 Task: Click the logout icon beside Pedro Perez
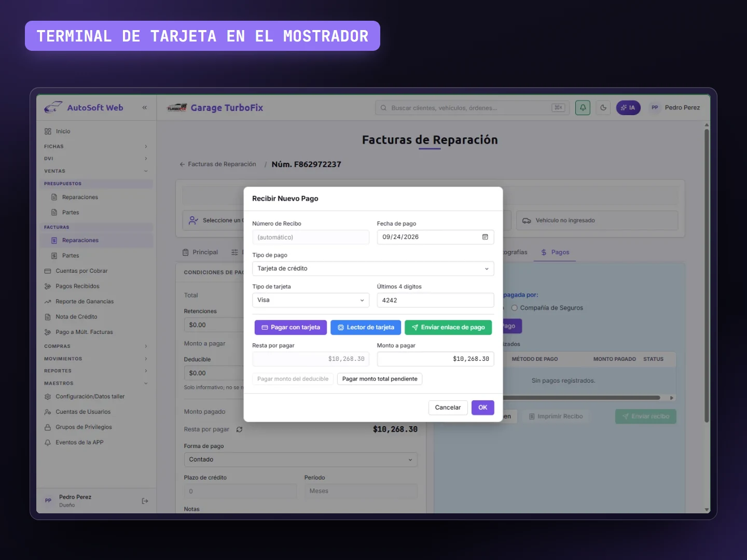coord(145,501)
